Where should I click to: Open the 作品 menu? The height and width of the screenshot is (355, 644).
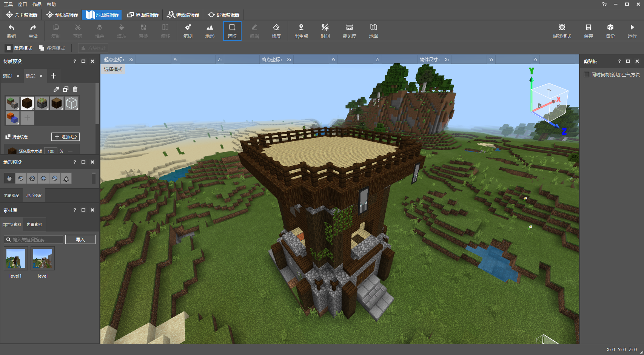click(x=37, y=4)
